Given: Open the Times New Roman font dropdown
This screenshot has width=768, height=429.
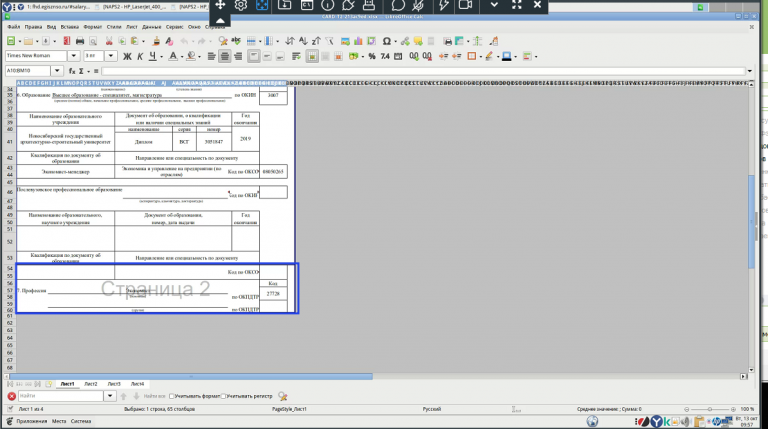Looking at the screenshot, I should coord(73,56).
